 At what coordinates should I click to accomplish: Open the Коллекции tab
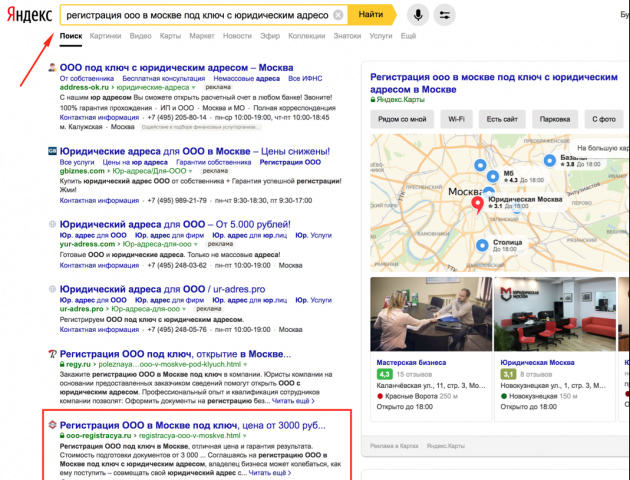(x=307, y=36)
